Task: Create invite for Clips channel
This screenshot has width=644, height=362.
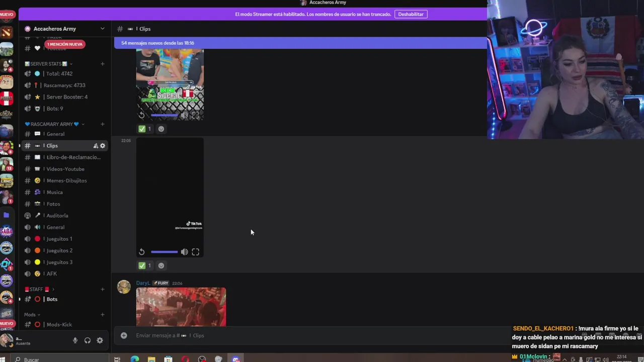Action: click(x=96, y=146)
